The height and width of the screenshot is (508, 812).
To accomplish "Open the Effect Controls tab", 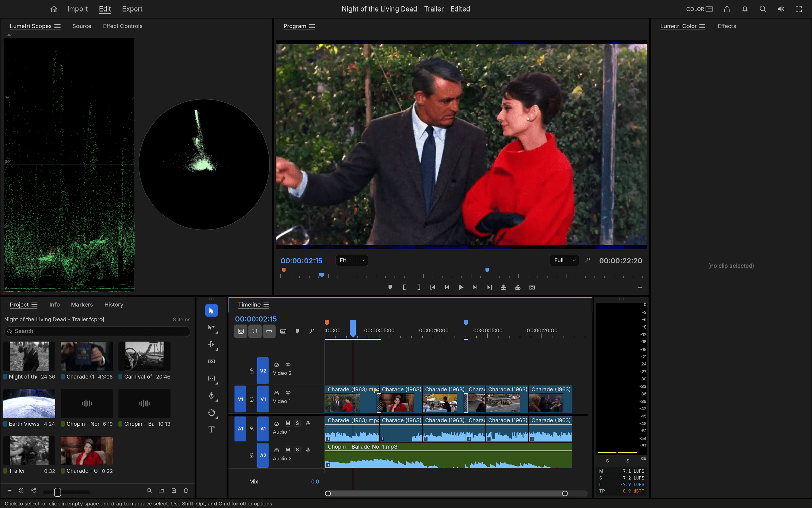I will pyautogui.click(x=122, y=26).
